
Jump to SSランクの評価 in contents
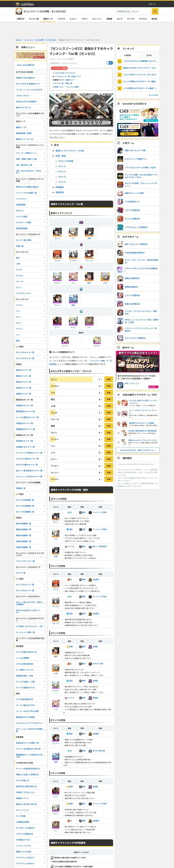[66, 161]
